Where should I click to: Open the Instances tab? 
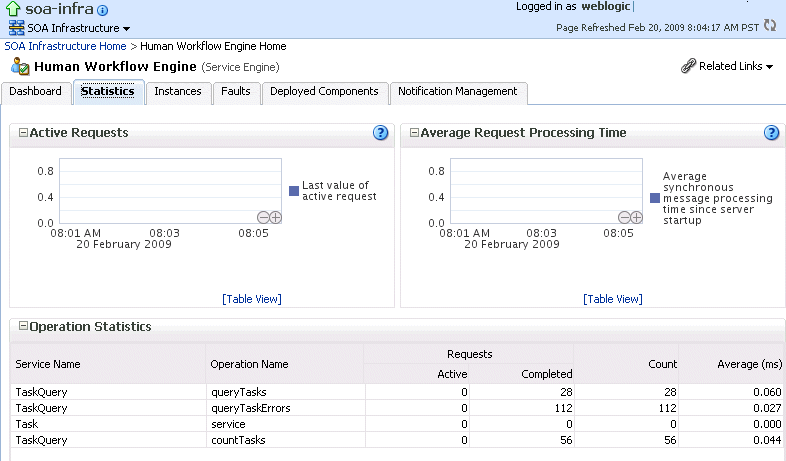(x=178, y=91)
